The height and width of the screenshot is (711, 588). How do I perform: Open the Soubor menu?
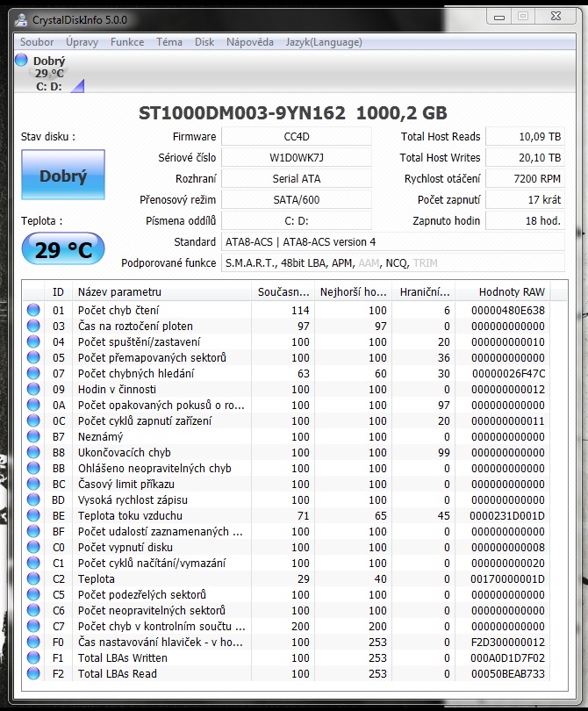point(37,42)
